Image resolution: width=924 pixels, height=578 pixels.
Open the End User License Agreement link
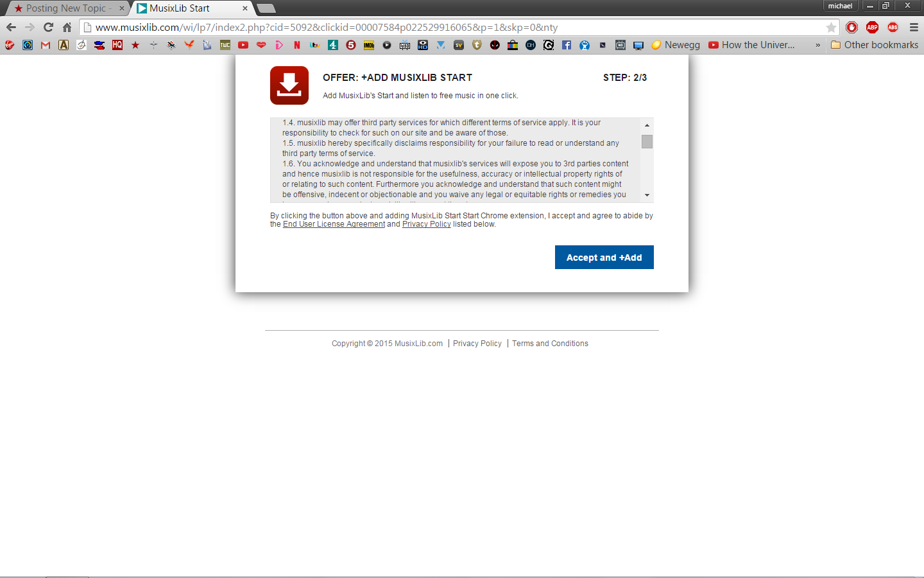click(x=334, y=224)
